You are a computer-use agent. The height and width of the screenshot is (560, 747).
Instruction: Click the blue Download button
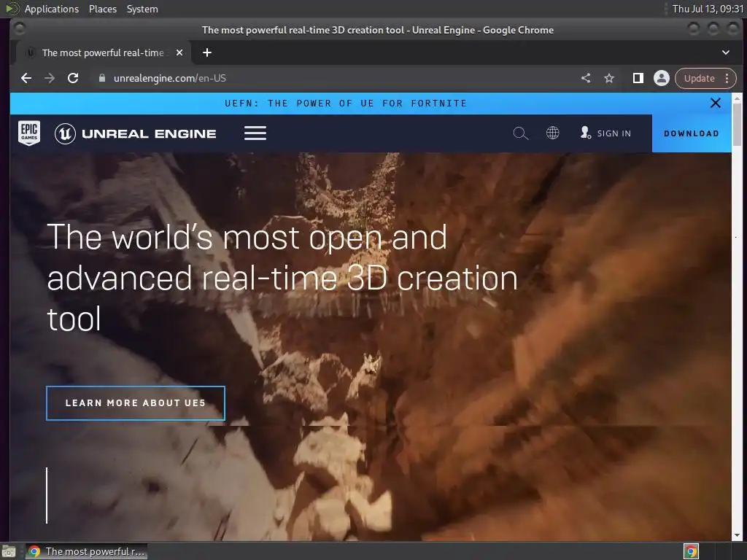pos(692,133)
